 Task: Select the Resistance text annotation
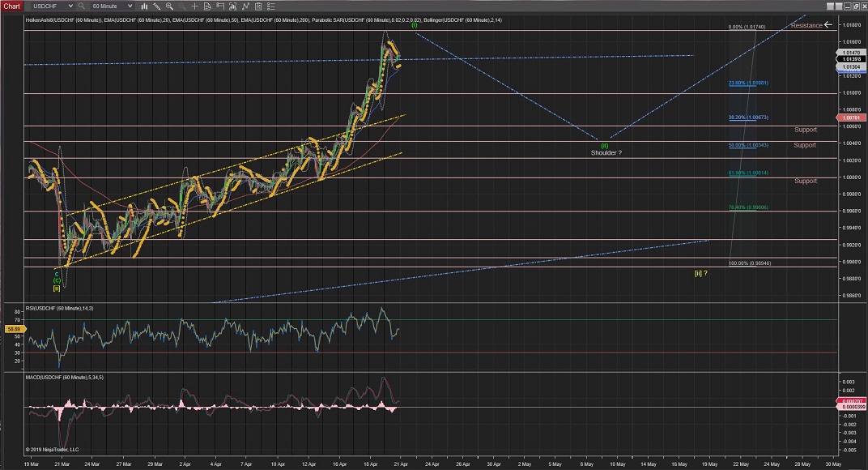coord(806,25)
